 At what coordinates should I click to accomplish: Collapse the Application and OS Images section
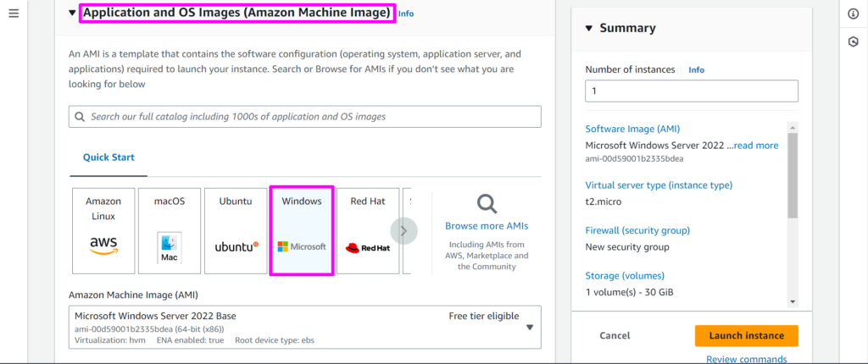pos(72,14)
